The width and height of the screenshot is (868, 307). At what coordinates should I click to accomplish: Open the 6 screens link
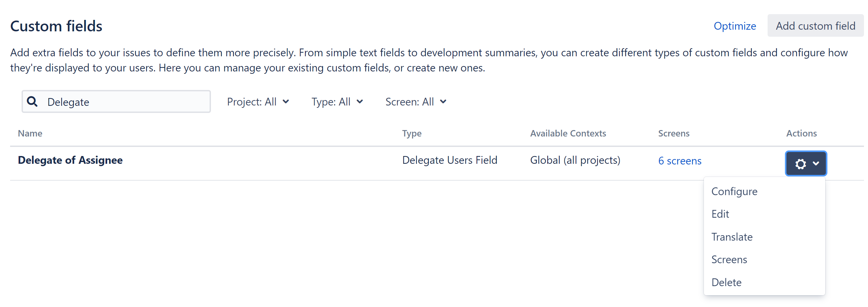680,161
